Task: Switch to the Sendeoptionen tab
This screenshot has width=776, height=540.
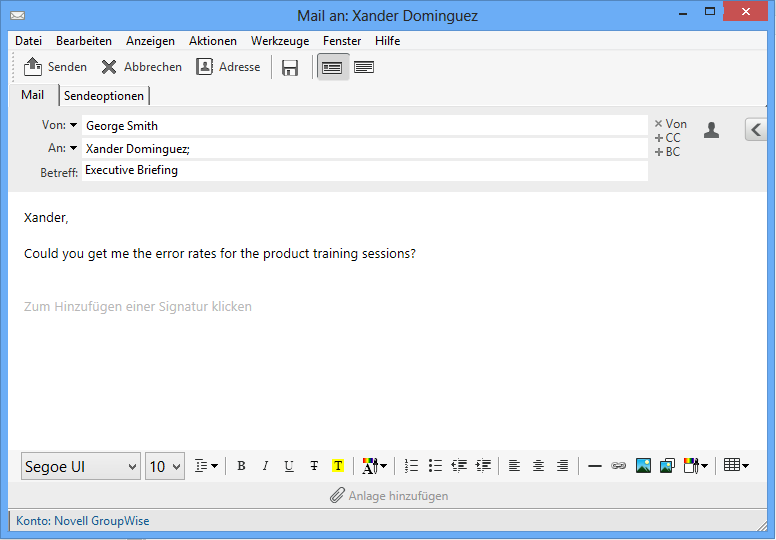Action: pos(104,96)
